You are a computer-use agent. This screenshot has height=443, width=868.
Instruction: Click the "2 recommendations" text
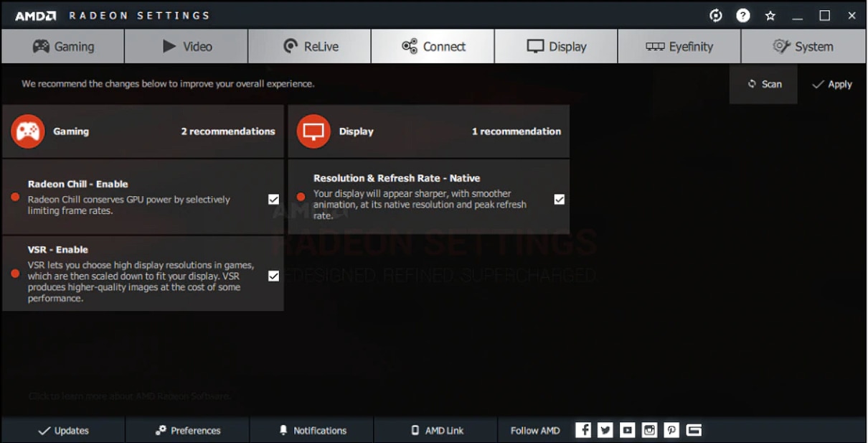(x=228, y=131)
